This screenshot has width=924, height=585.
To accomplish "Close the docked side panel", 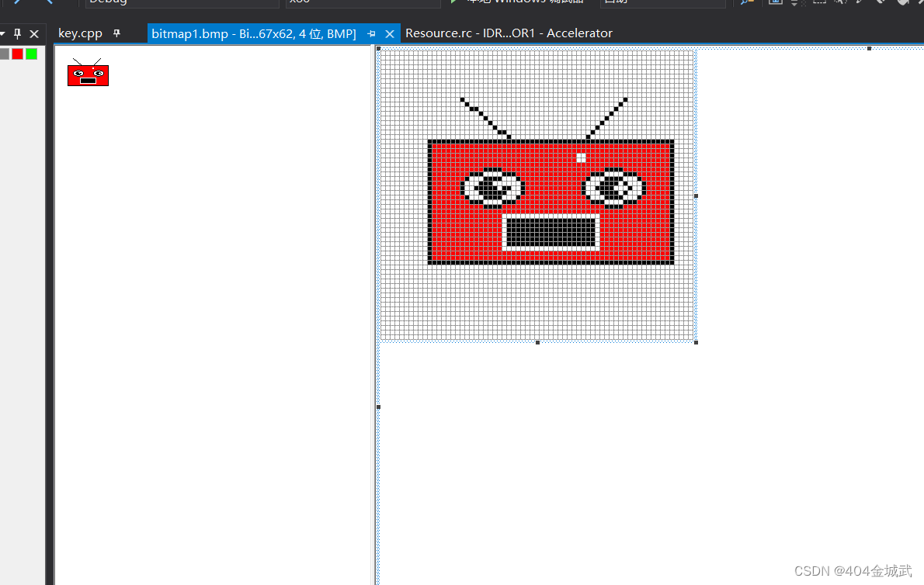I will pos(34,33).
